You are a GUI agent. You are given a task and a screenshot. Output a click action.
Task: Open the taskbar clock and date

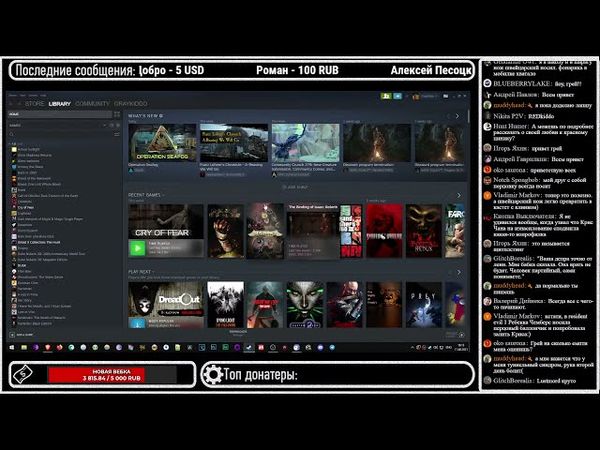tap(461, 347)
